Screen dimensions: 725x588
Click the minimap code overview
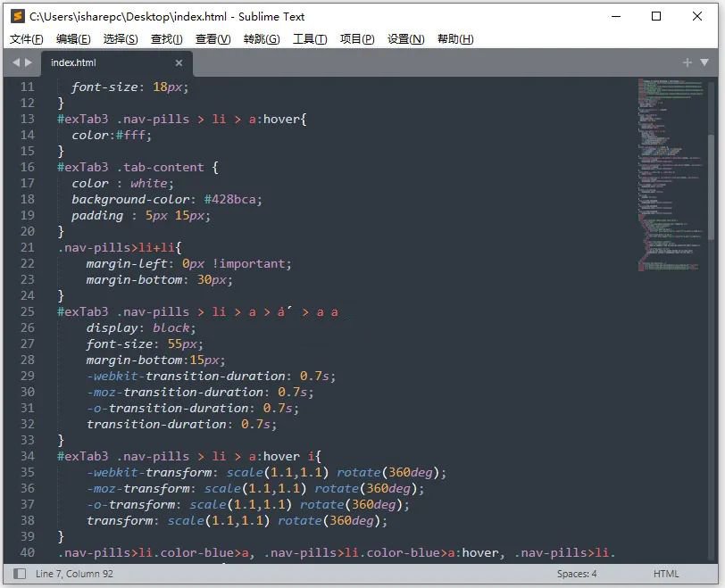(671, 175)
